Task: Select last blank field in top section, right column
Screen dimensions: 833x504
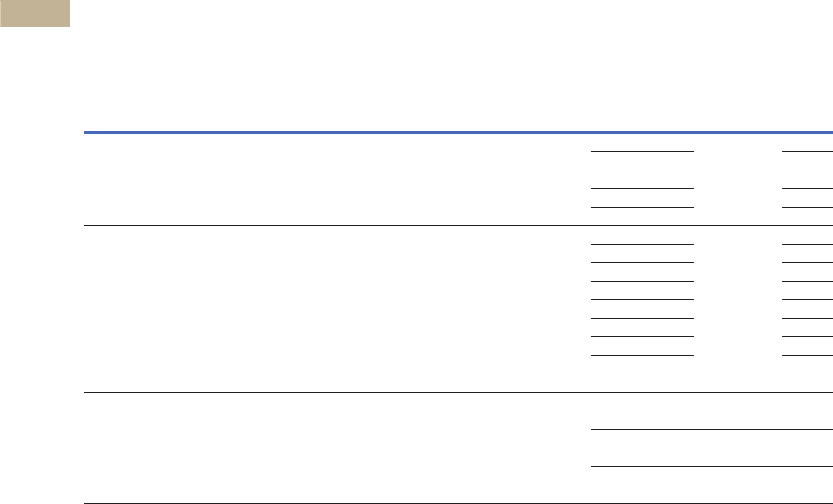Action: pos(808,207)
